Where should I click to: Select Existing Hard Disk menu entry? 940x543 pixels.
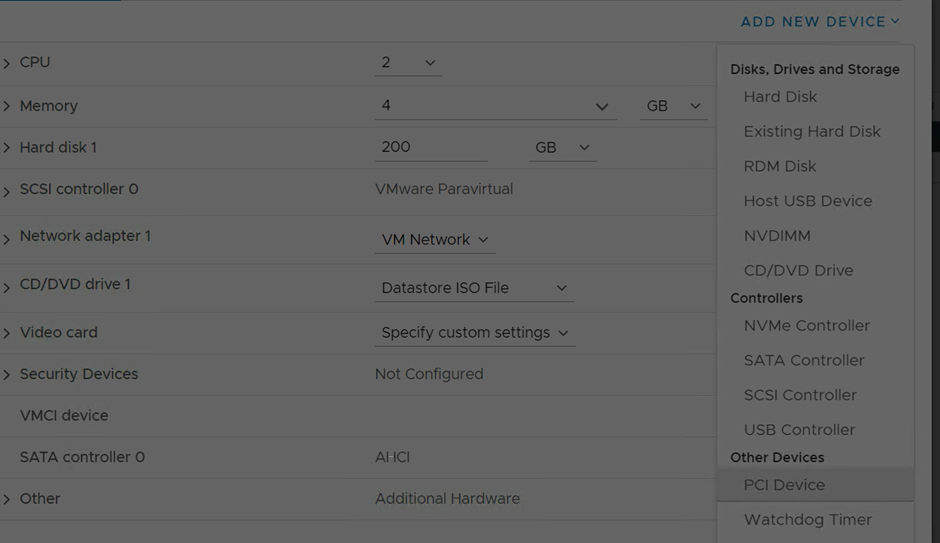812,132
